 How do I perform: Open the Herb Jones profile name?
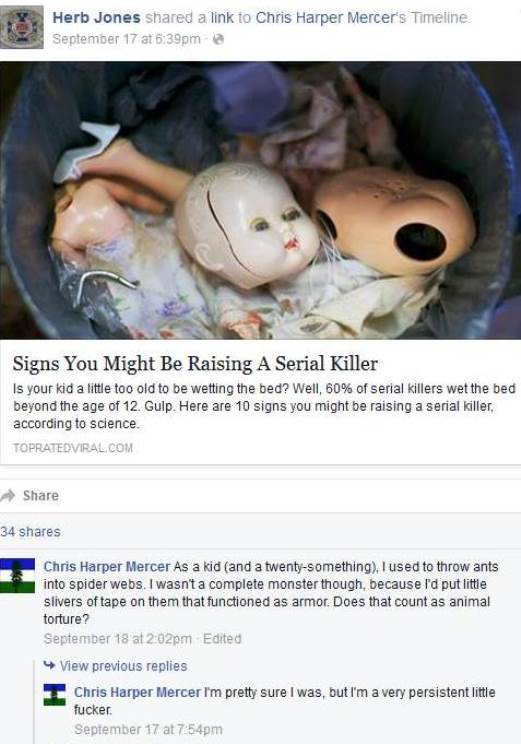click(x=96, y=18)
